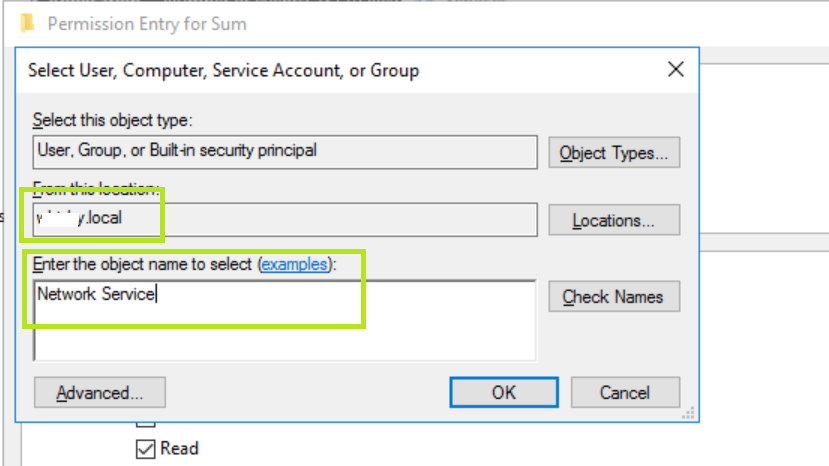
Task: Toggle the Read permission checkbox
Action: pyautogui.click(x=145, y=449)
